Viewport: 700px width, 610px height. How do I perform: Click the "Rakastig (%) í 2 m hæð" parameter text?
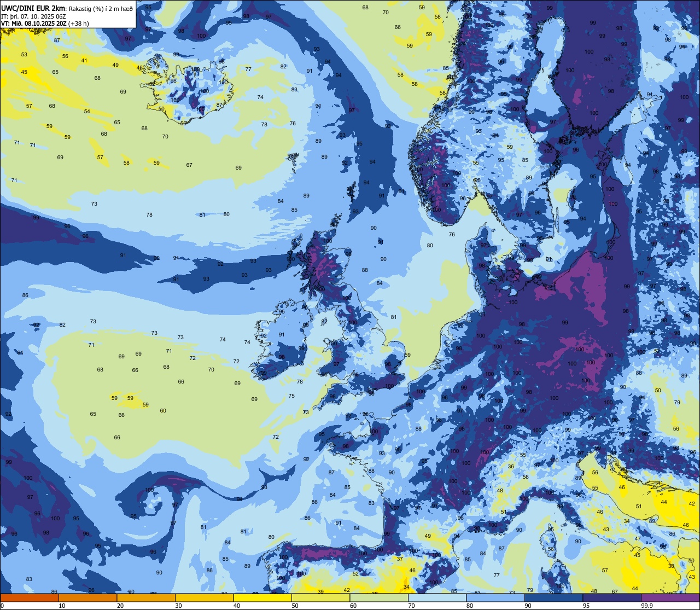pos(101,8)
